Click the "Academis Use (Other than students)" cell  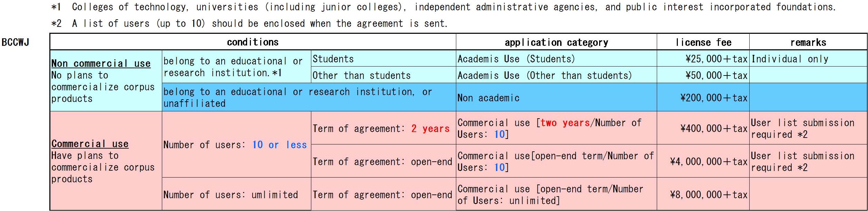click(544, 76)
